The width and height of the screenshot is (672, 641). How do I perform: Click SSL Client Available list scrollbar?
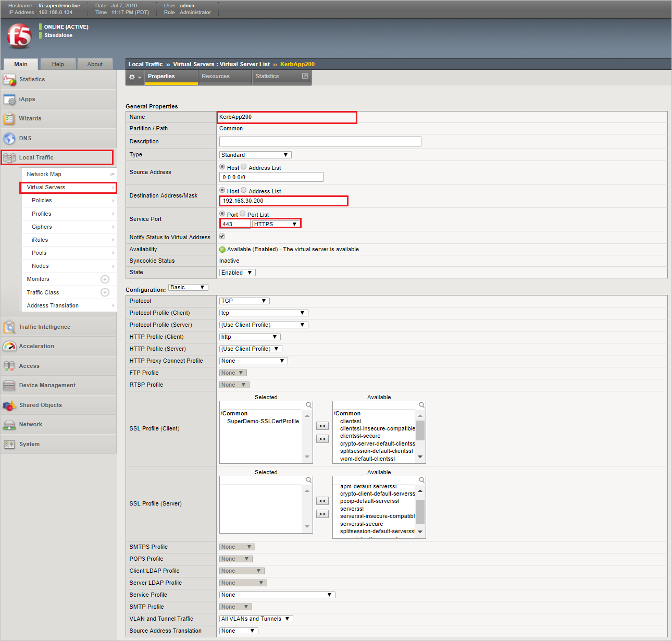tap(420, 436)
